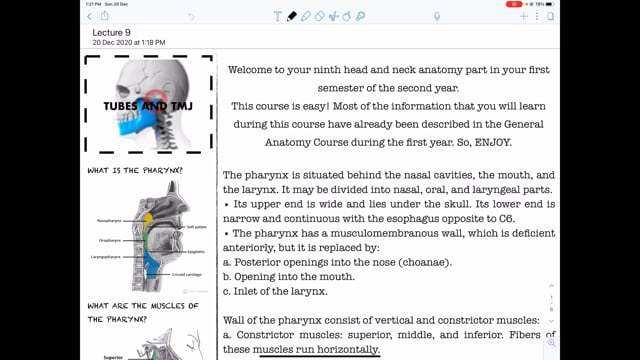The height and width of the screenshot is (360, 640).
Task: Tap the Oropharynx label in diagram
Action: point(110,240)
